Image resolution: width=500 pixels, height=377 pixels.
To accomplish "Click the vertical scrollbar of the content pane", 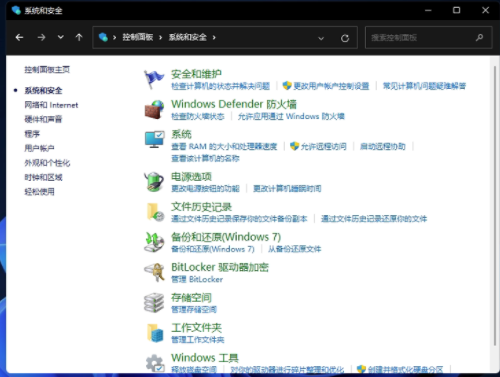I will click(x=495, y=205).
